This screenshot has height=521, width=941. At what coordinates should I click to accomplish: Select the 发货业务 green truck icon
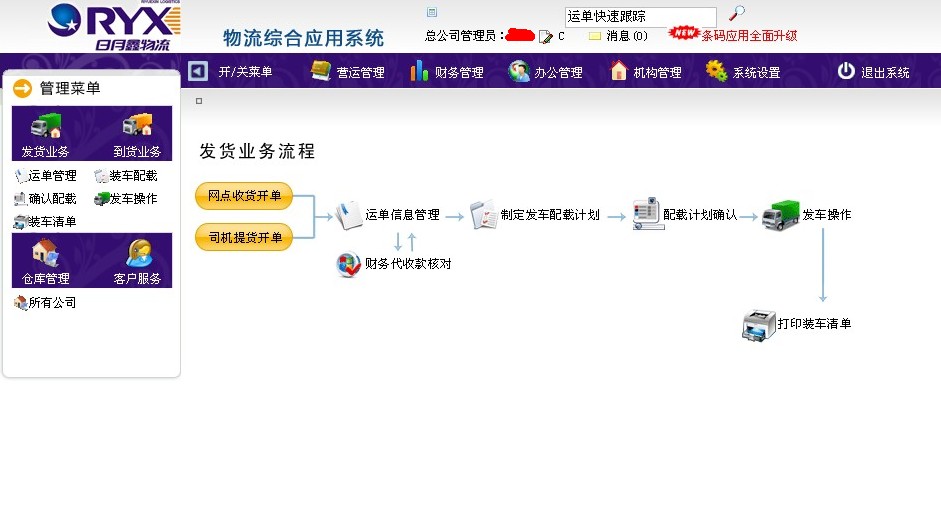click(46, 128)
